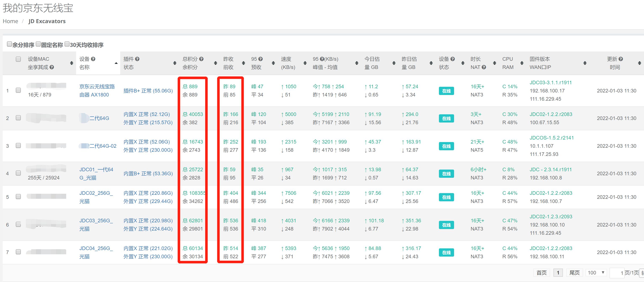The height and width of the screenshot is (282, 644).
Task: Open the page size dropdown showing 100
Action: [596, 273]
